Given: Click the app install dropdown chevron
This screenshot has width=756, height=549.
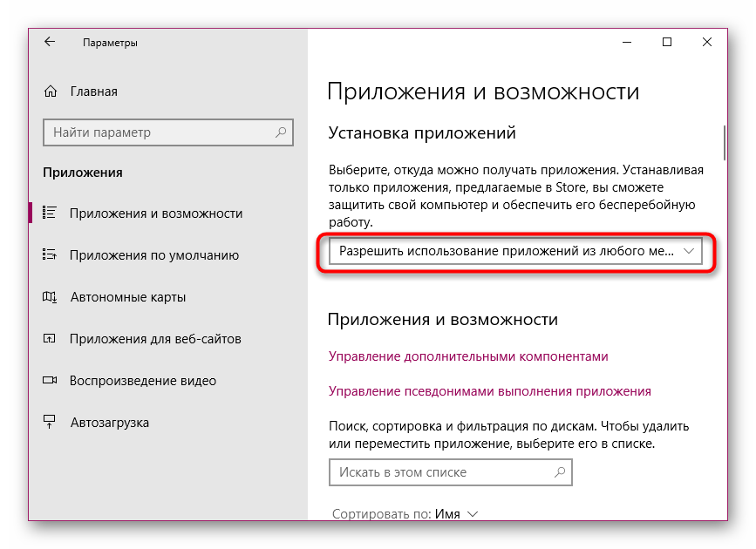Looking at the screenshot, I should [689, 251].
